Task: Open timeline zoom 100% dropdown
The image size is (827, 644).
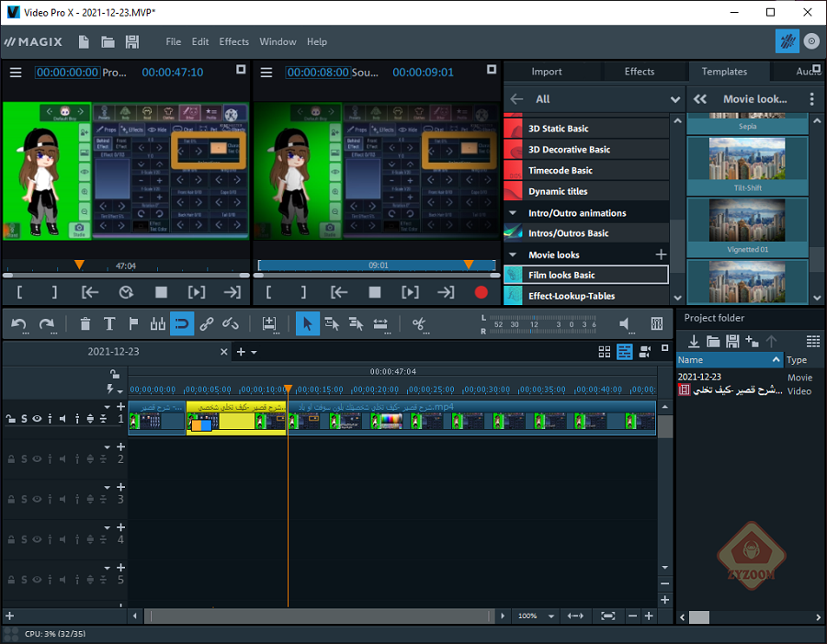Action: pyautogui.click(x=551, y=616)
